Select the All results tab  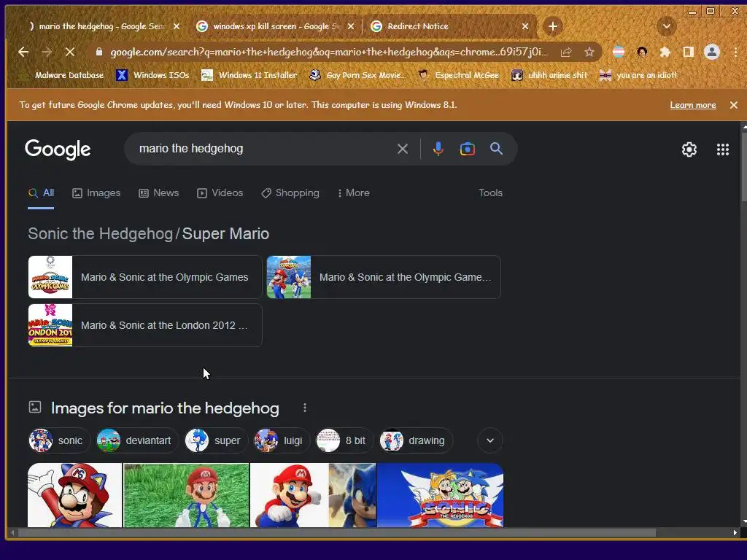(x=41, y=192)
